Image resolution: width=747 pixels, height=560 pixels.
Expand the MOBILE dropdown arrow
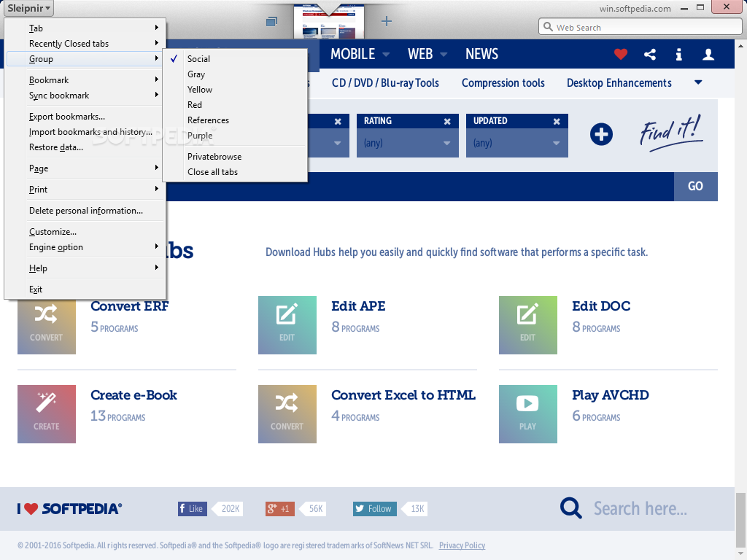(x=387, y=54)
